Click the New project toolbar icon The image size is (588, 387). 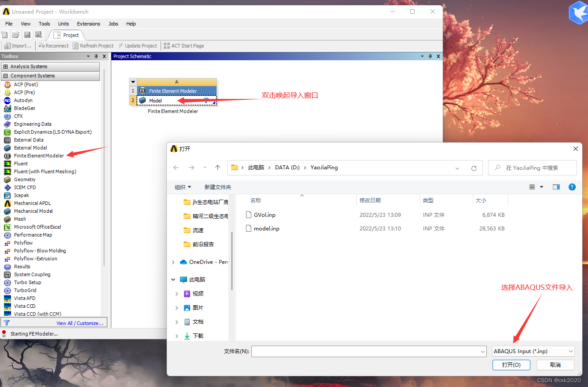[x=5, y=35]
